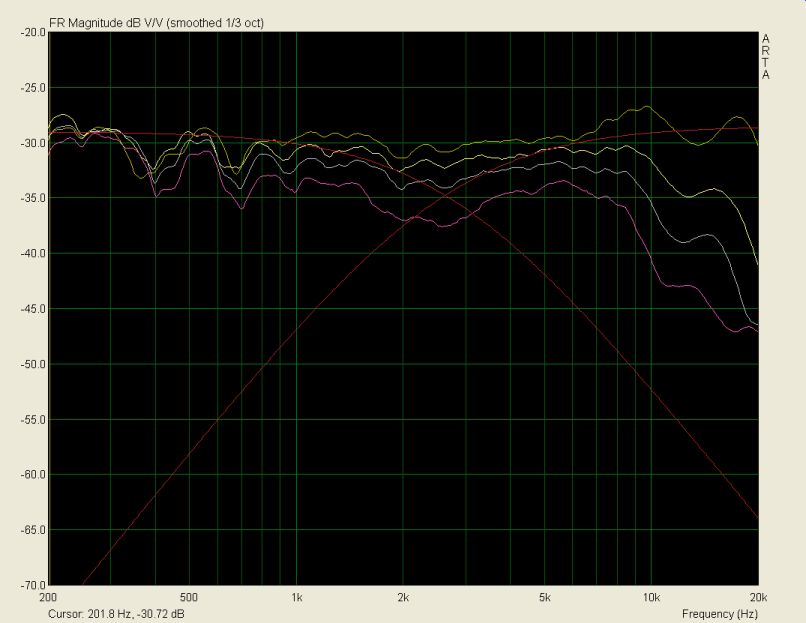Screen dimensions: 806x623
Task: Click the 10k frequency axis label
Action: point(651,597)
